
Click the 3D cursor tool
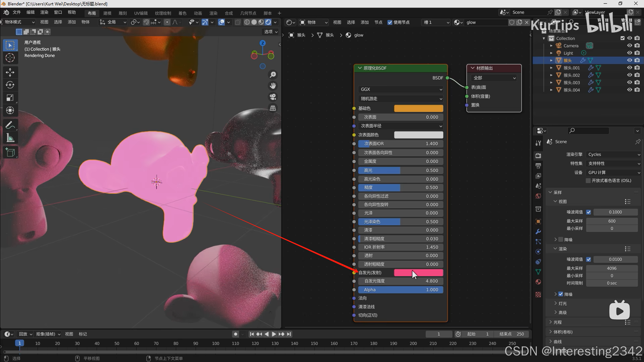(10, 58)
